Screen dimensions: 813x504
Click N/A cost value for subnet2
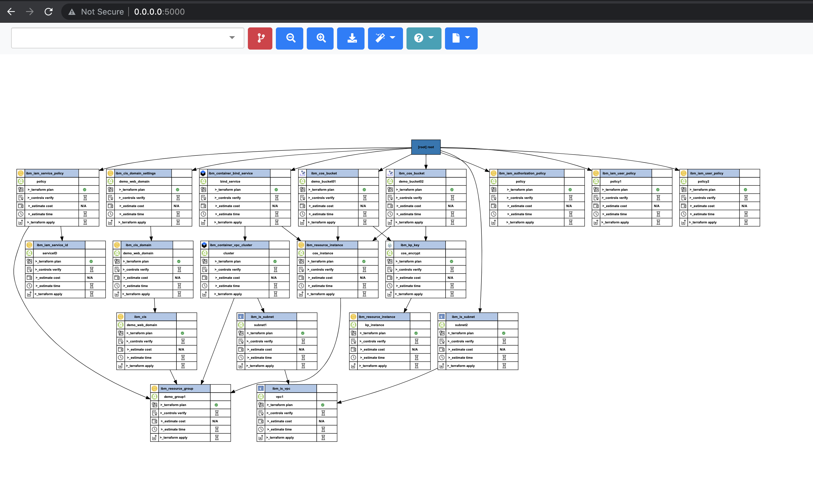pos(502,349)
